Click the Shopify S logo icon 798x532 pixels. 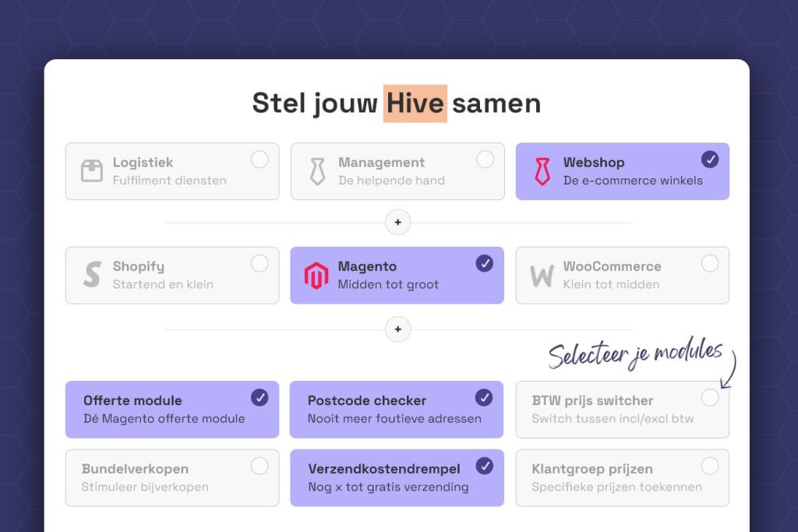(x=92, y=275)
